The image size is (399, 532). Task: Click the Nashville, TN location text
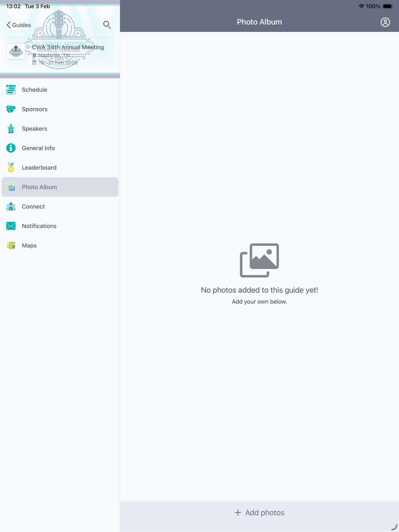[54, 55]
